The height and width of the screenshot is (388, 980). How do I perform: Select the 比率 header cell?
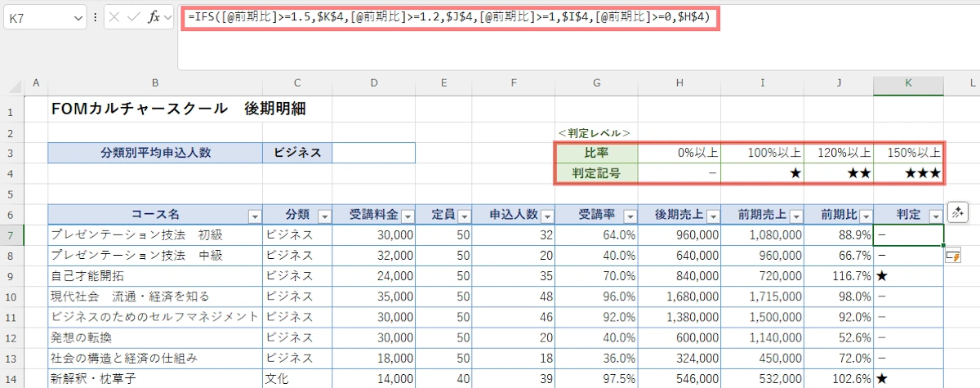[596, 153]
